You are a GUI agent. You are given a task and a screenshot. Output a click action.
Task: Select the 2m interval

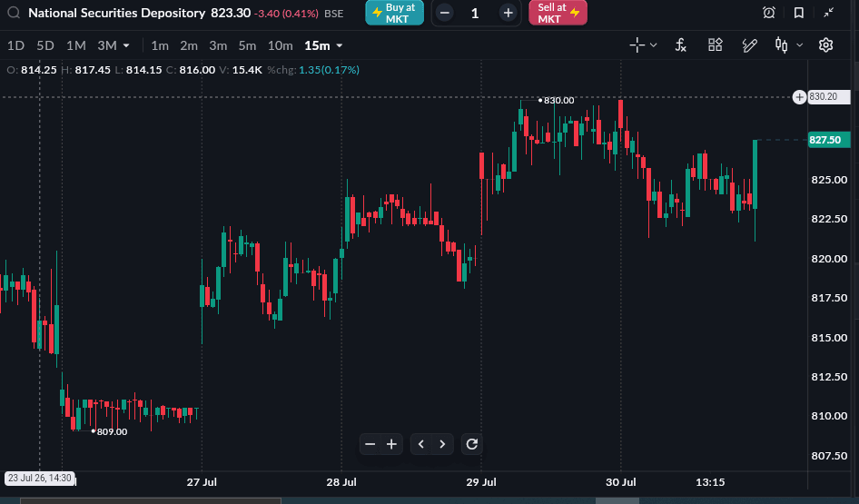pyautogui.click(x=189, y=45)
